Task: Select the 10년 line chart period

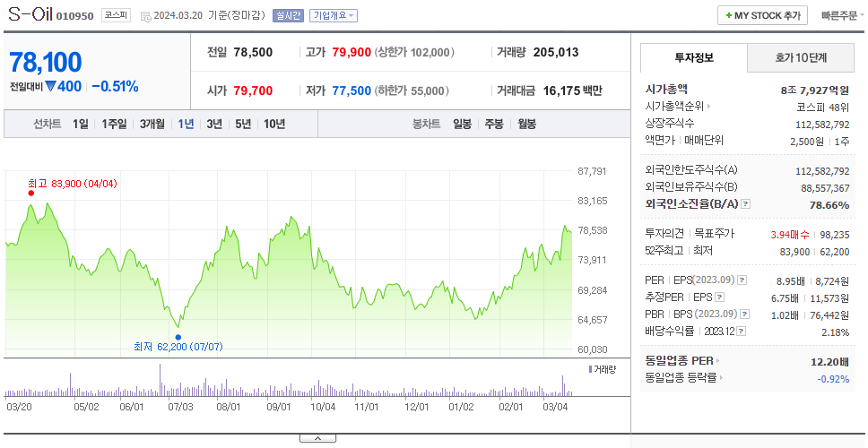Action: tap(274, 124)
